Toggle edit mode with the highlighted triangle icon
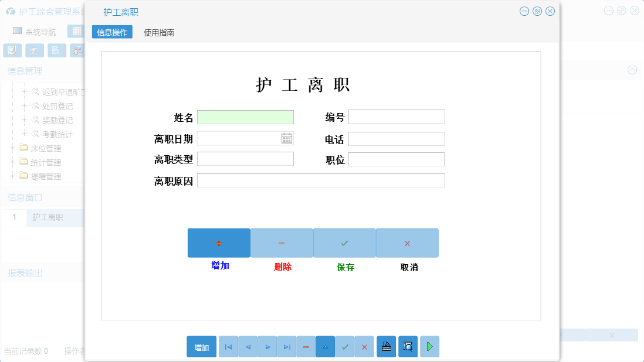 [326, 346]
